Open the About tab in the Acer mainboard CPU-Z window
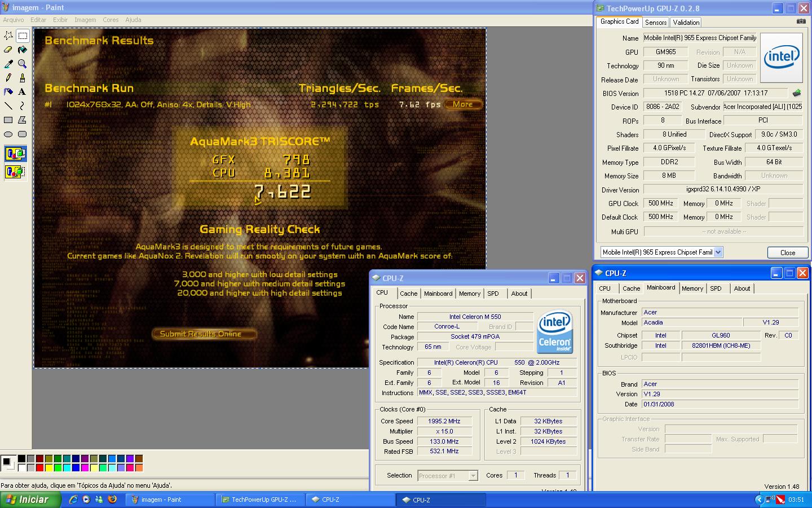The width and height of the screenshot is (812, 508). (742, 288)
